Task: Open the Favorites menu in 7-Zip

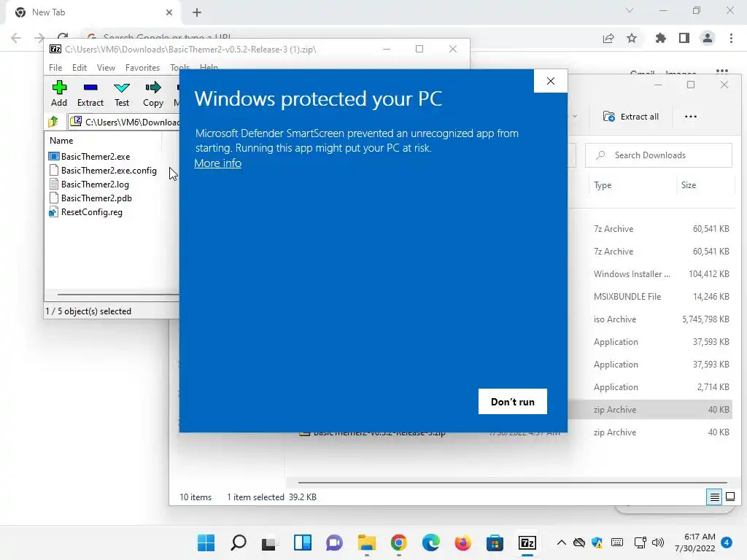Action: click(142, 68)
